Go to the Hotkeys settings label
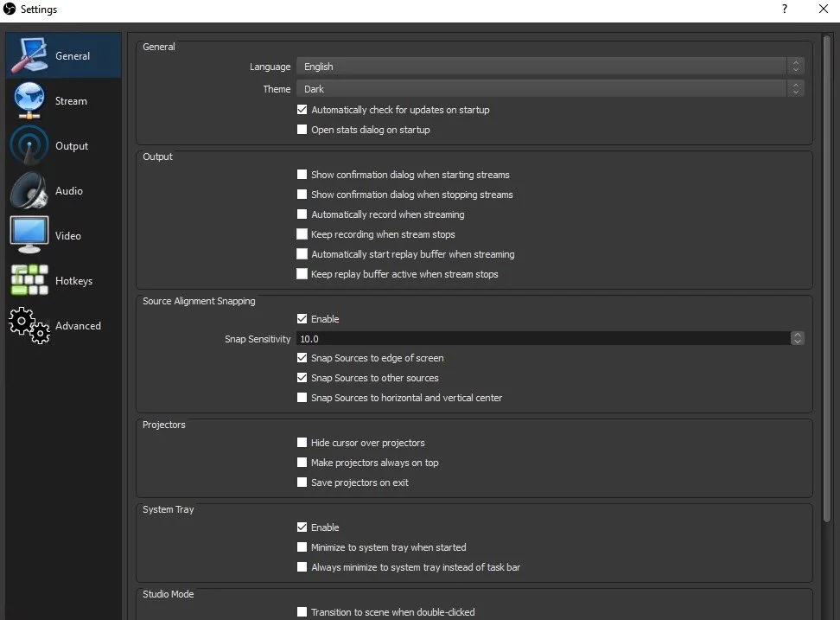 coord(73,281)
